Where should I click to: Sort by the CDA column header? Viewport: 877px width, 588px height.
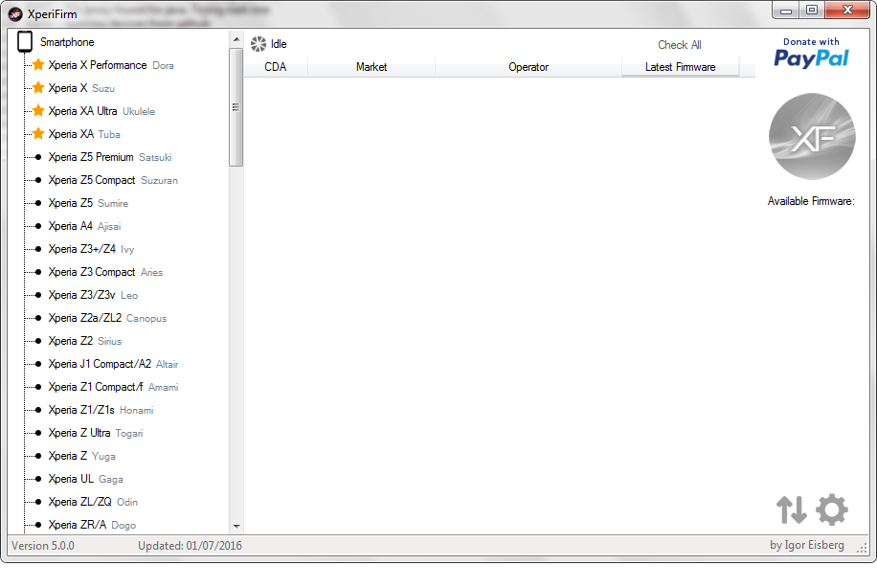point(276,67)
